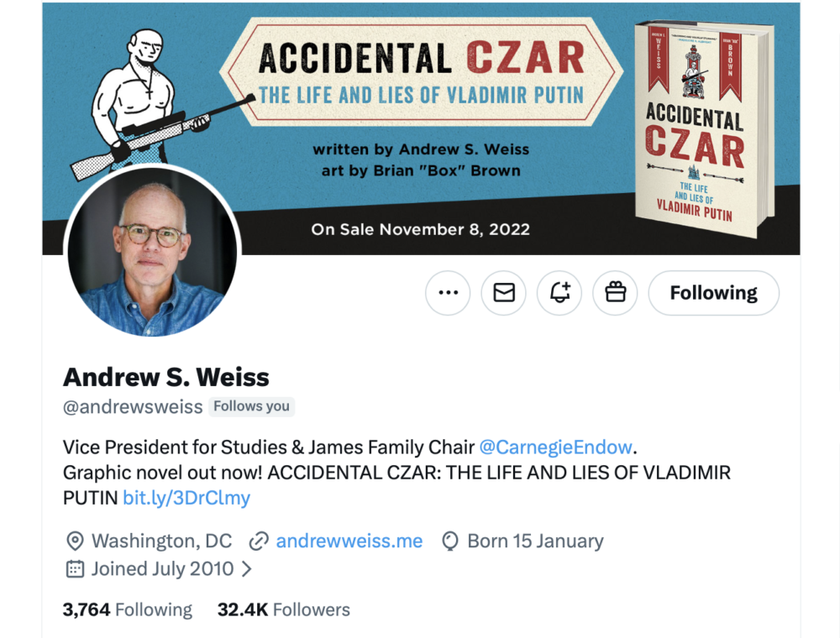The image size is (840, 638).
Task: View the 32.4K Followers list
Action: click(283, 609)
